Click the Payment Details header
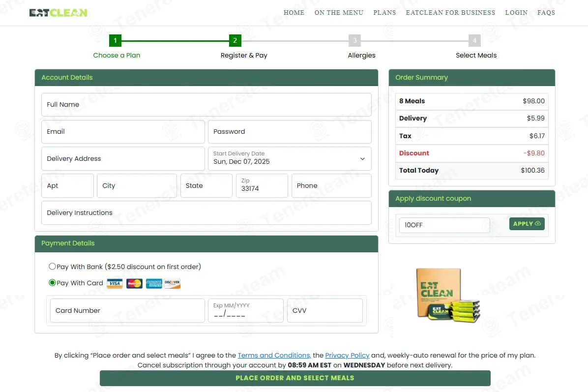588x392 pixels. pyautogui.click(x=206, y=243)
